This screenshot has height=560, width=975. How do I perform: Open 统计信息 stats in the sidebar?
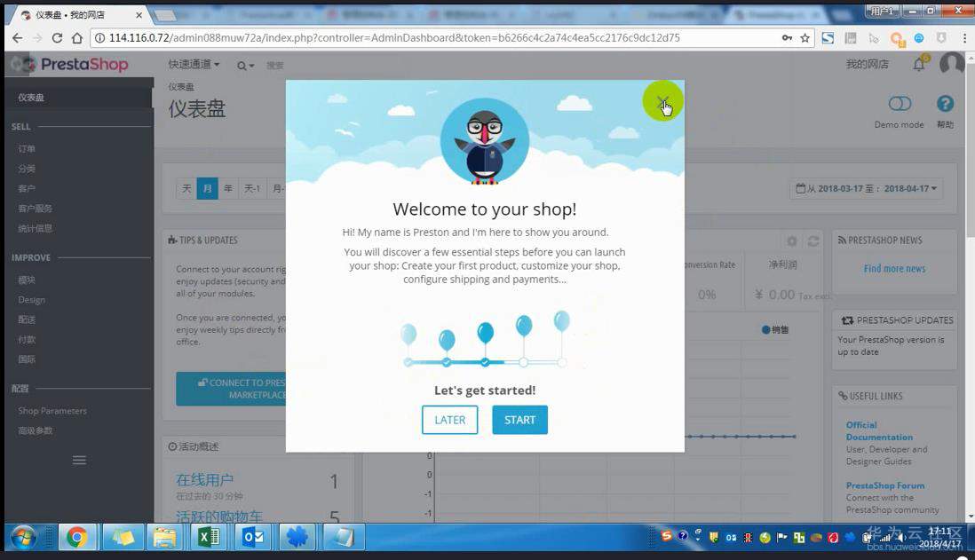coord(35,229)
